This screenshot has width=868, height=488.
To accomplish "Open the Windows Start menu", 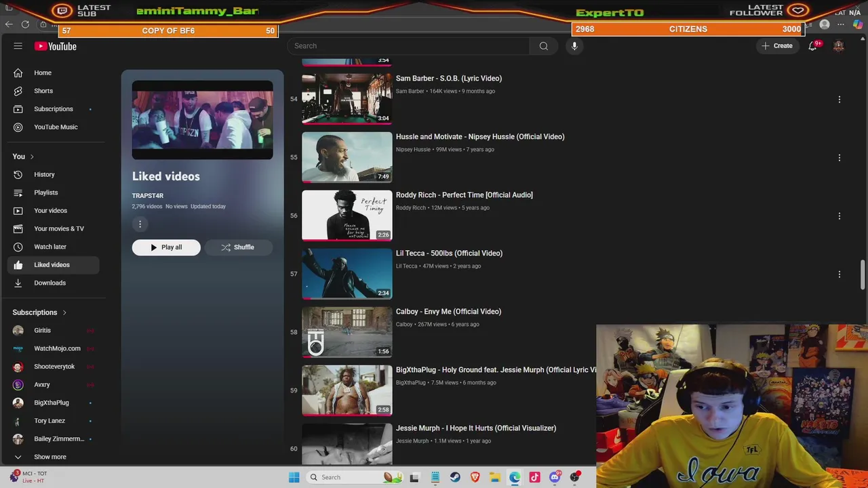I will pyautogui.click(x=294, y=477).
